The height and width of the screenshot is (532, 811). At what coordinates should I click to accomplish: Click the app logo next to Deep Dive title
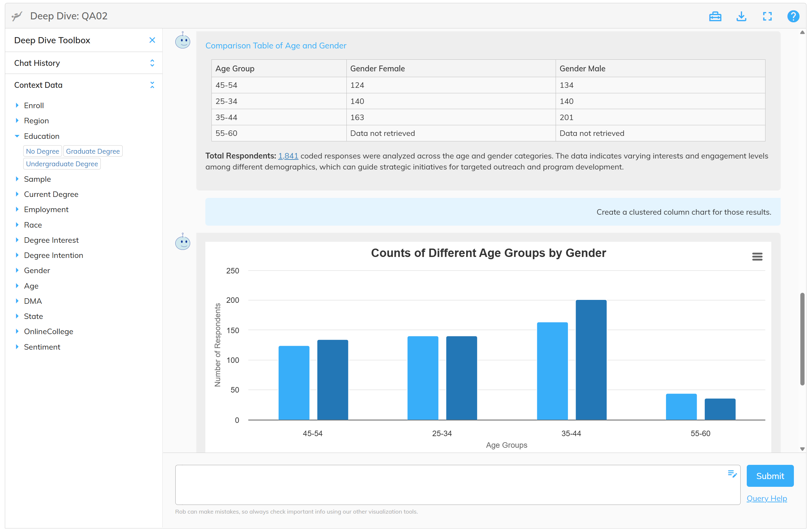tap(17, 16)
